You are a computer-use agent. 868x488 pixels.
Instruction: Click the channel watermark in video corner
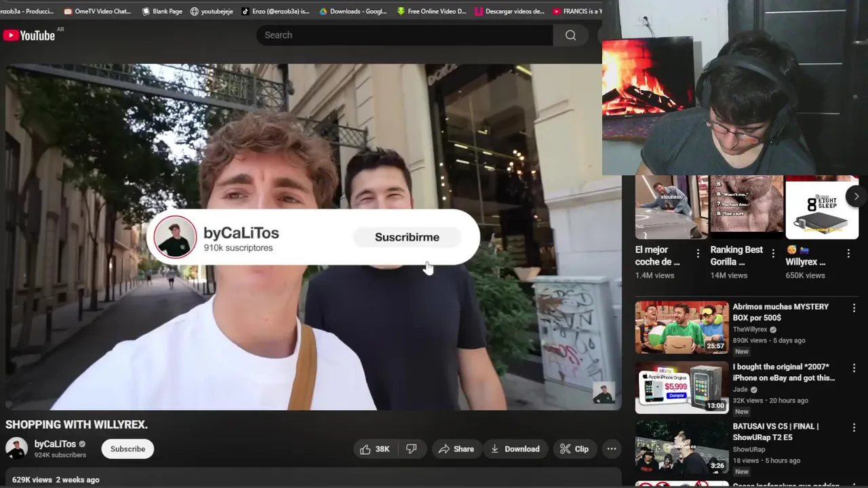(x=604, y=393)
